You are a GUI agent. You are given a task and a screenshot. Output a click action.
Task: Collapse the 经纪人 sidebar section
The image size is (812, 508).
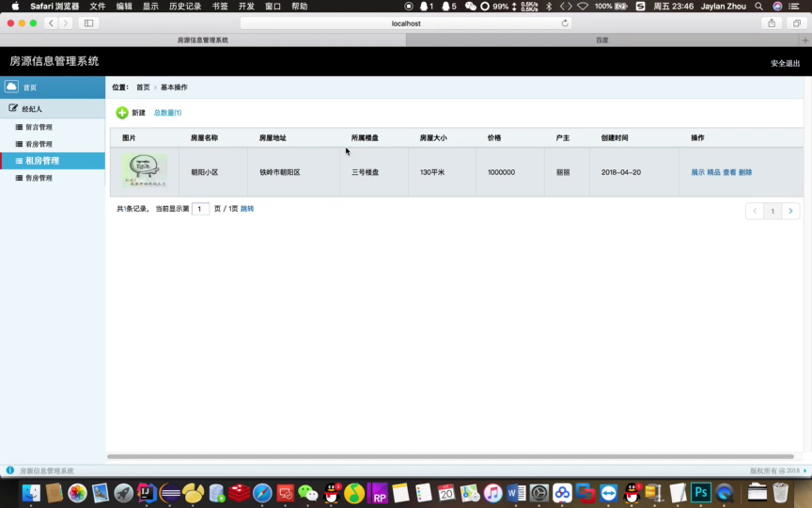[53, 109]
